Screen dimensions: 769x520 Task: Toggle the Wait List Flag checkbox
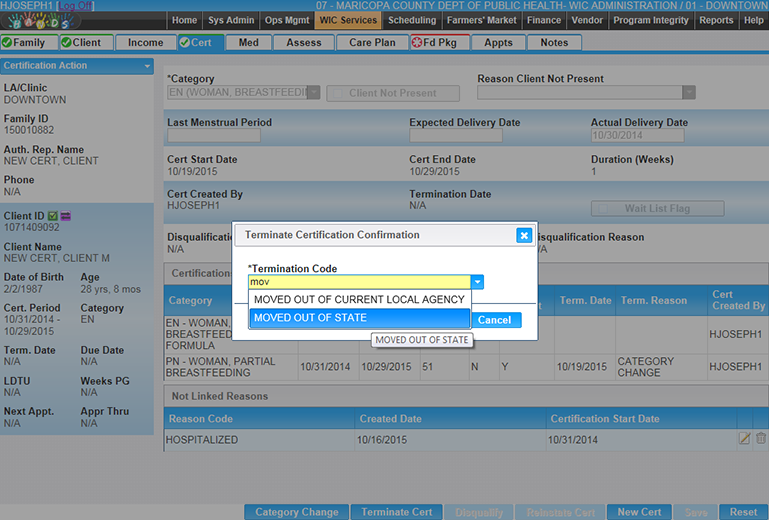point(604,209)
